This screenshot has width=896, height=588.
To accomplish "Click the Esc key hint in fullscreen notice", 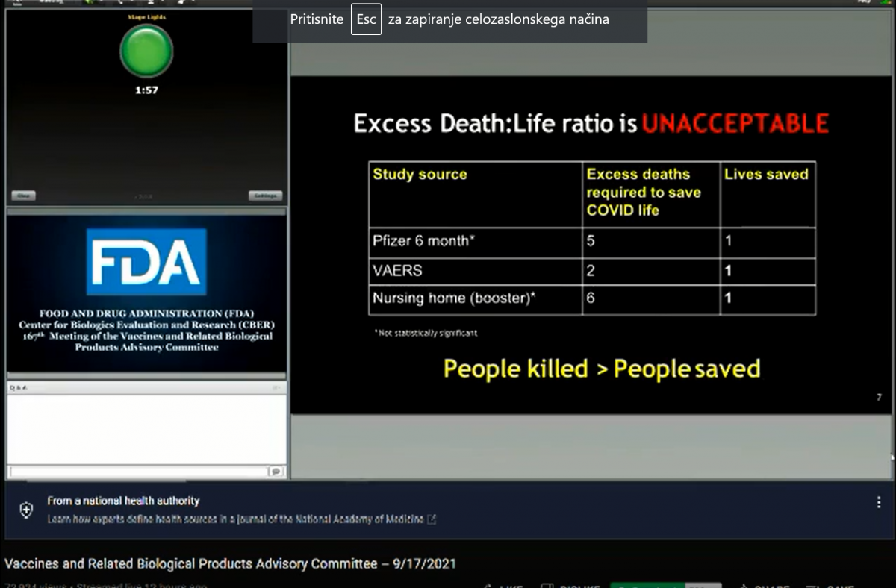I will (366, 19).
